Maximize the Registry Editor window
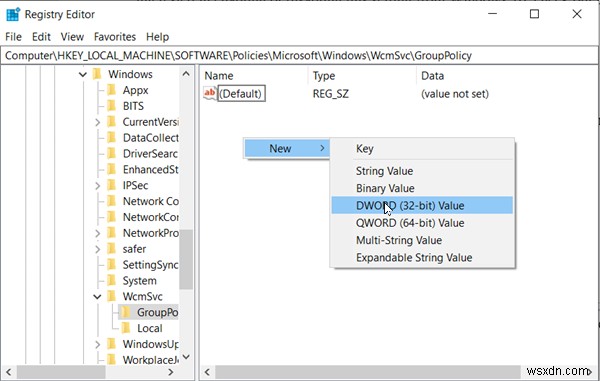The height and width of the screenshot is (381, 600). pyautogui.click(x=534, y=14)
